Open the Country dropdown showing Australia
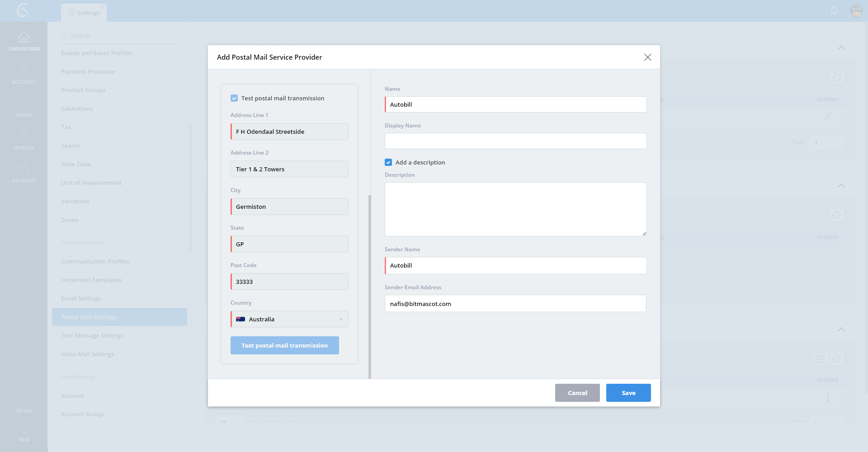Image resolution: width=868 pixels, height=452 pixels. point(289,319)
